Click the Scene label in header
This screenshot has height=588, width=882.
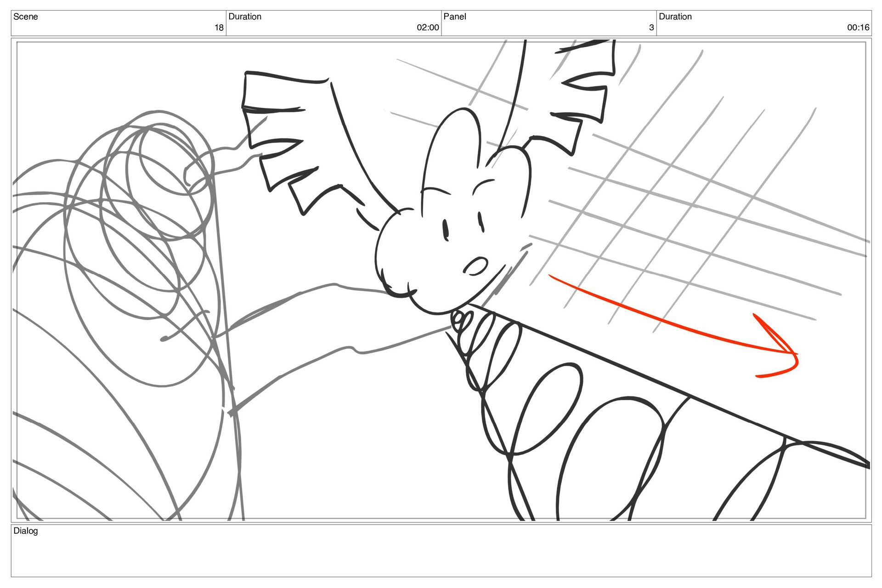pyautogui.click(x=26, y=17)
